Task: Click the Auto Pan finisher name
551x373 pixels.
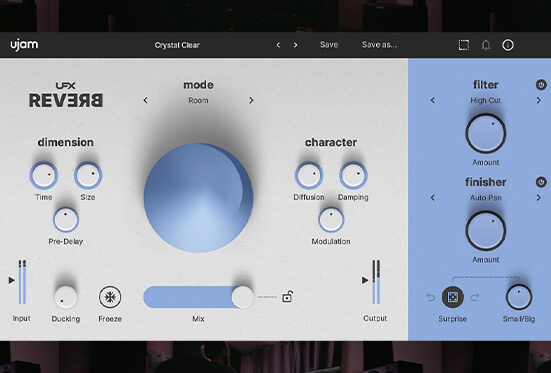Action: click(486, 198)
